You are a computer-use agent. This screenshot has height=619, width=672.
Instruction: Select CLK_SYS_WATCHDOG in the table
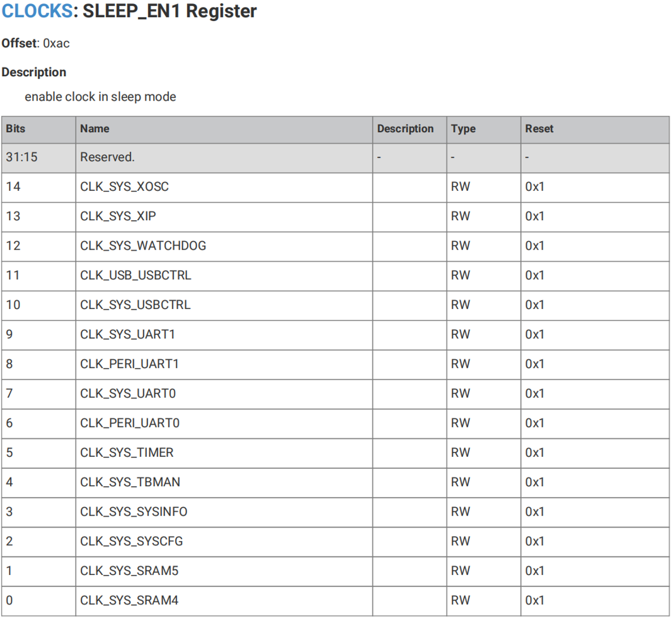tap(143, 246)
